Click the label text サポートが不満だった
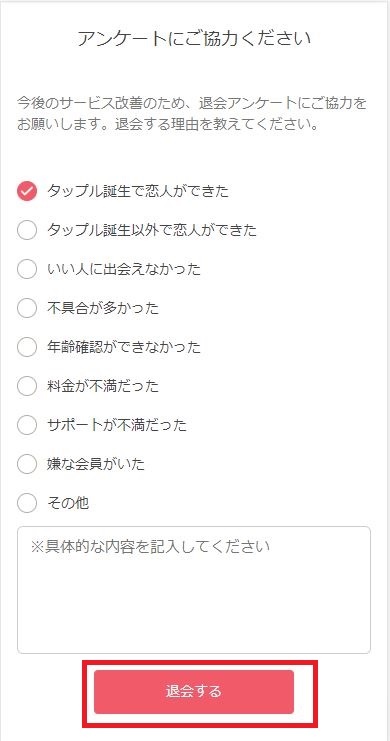 point(117,425)
